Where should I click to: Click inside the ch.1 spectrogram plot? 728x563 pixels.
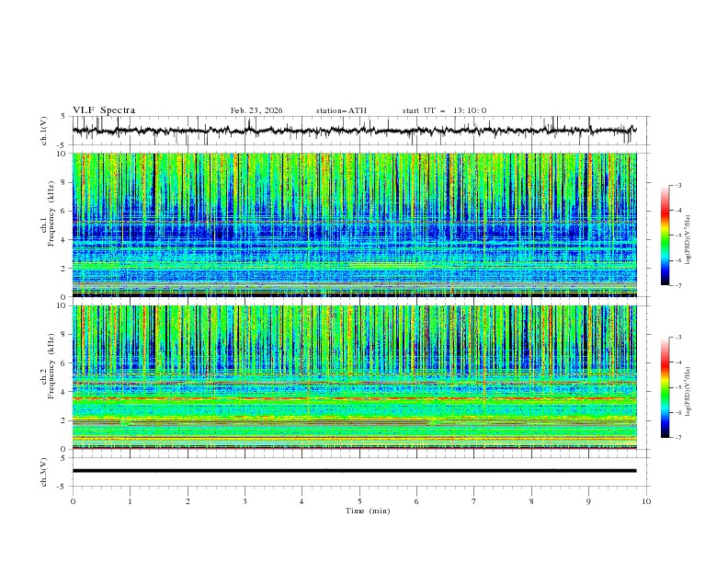pos(355,224)
